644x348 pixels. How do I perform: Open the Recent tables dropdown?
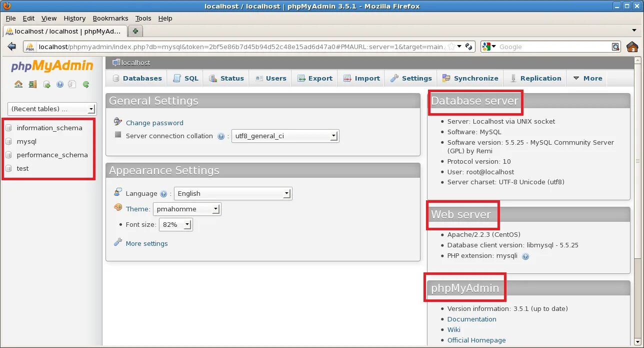pos(52,109)
